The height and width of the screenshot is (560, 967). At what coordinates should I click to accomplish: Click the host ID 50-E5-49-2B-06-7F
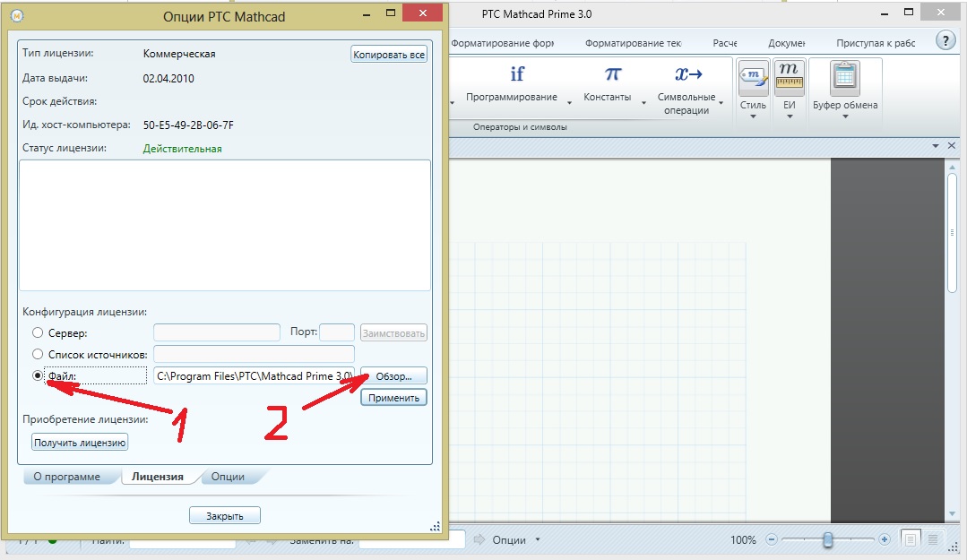tap(188, 125)
